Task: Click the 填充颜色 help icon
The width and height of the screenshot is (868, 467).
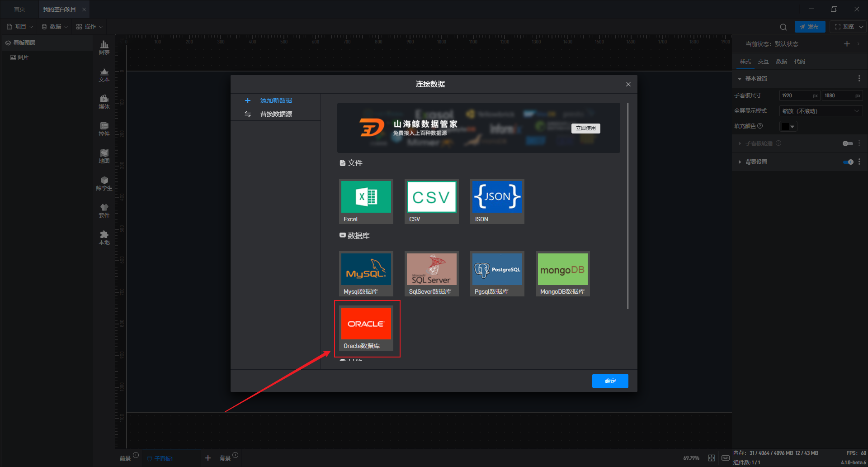Action: point(760,126)
